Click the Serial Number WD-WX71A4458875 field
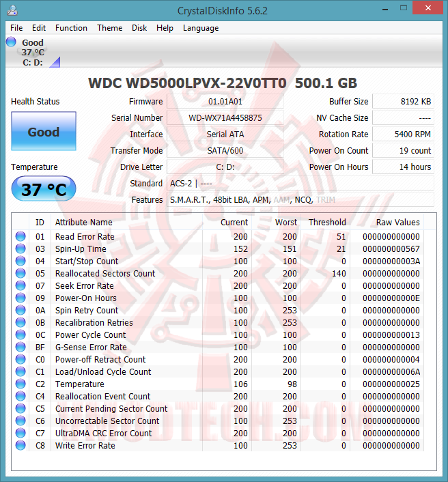 pos(225,117)
